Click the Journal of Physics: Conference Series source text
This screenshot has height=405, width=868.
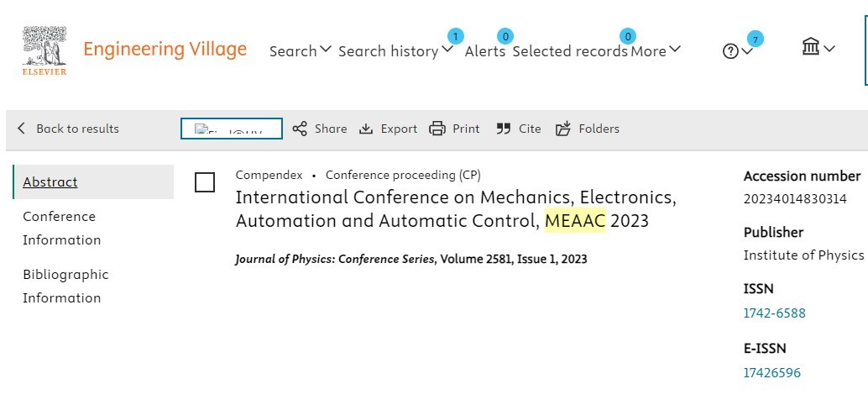pos(335,259)
